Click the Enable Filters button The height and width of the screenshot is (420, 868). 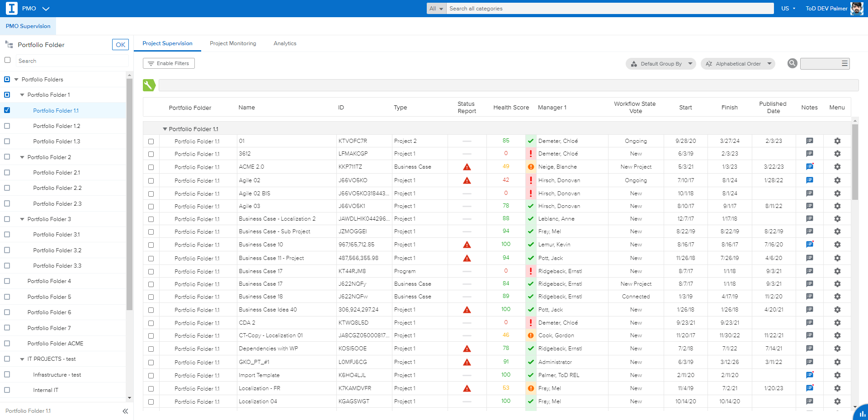coord(169,63)
